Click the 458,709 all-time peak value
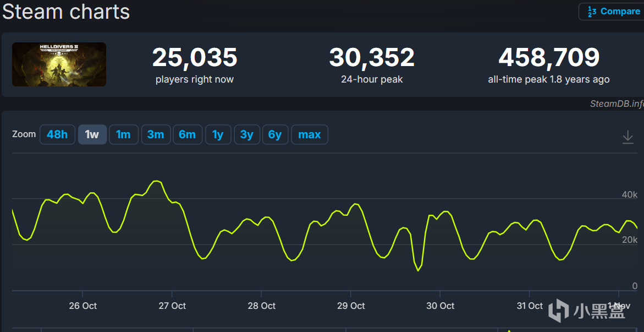 click(549, 57)
